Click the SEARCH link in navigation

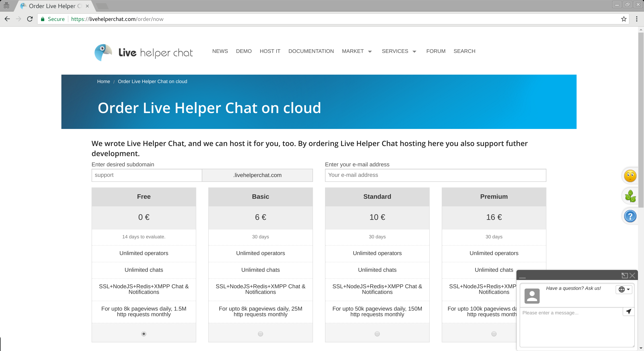tap(464, 51)
